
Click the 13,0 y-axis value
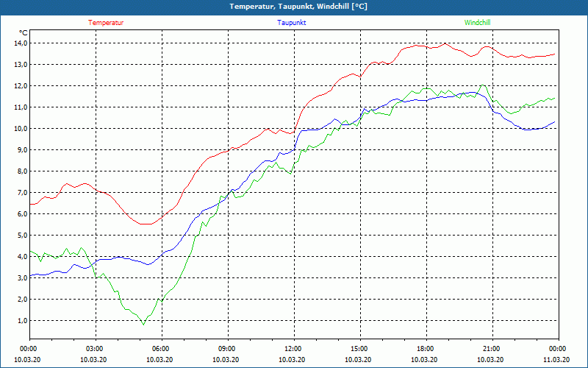click(21, 65)
